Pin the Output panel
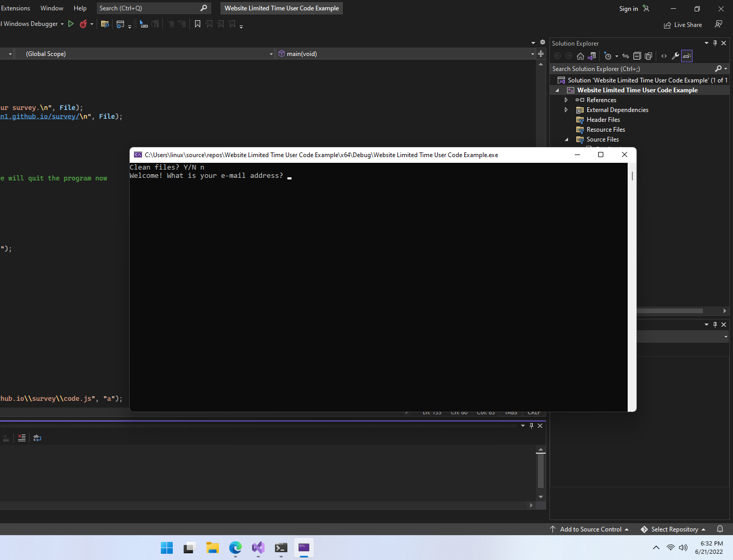The height and width of the screenshot is (560, 733). click(x=531, y=426)
